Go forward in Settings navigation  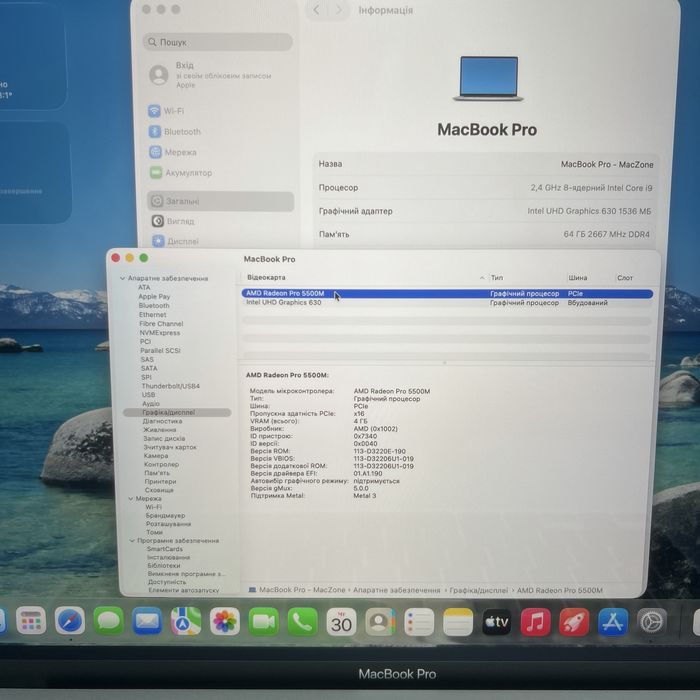click(x=339, y=10)
